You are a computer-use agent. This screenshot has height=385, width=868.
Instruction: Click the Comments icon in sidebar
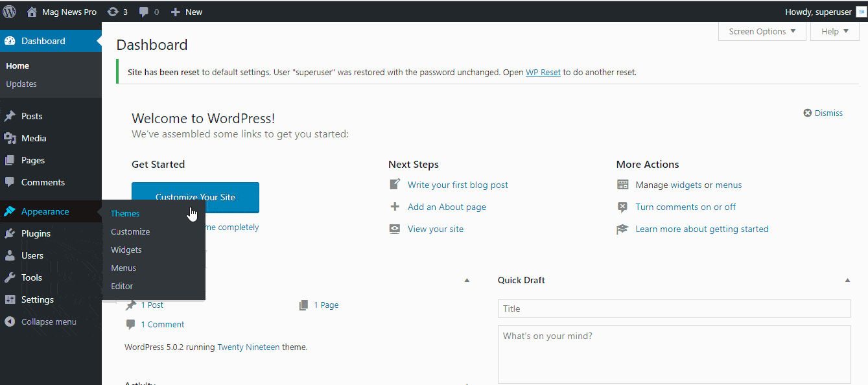(x=10, y=182)
